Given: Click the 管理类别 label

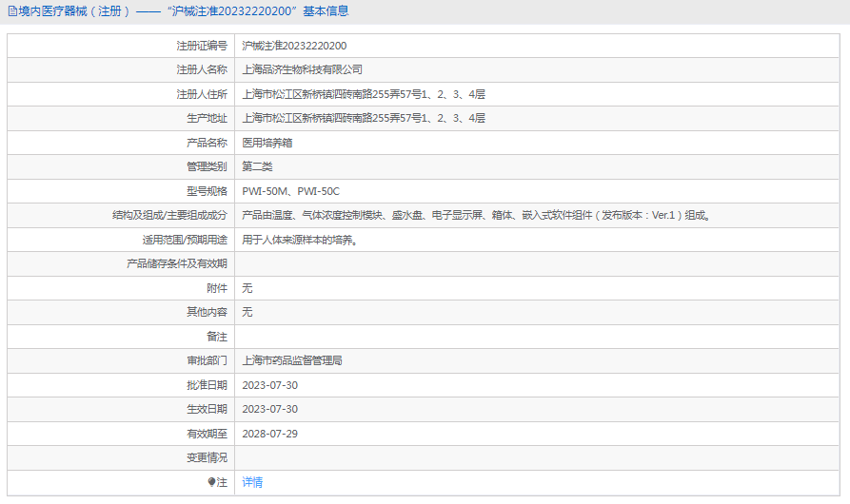Looking at the screenshot, I should point(207,166).
